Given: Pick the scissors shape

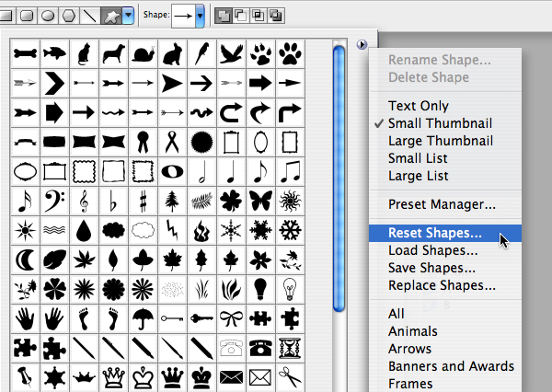Looking at the screenshot, I should pyautogui.click(x=290, y=378).
